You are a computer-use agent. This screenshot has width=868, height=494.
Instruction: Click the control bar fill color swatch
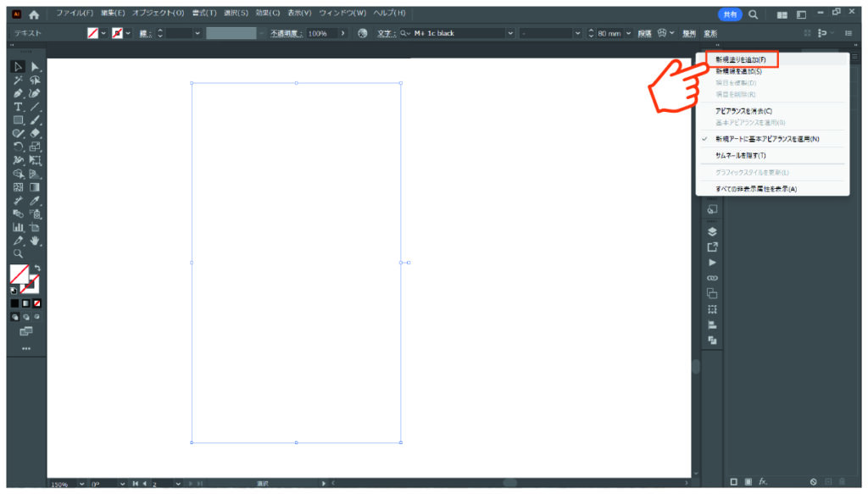coord(92,33)
